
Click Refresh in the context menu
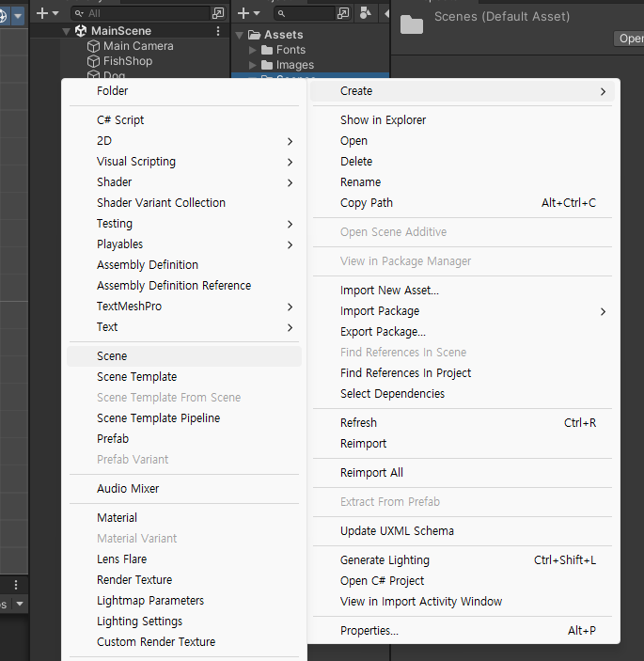(x=463, y=423)
